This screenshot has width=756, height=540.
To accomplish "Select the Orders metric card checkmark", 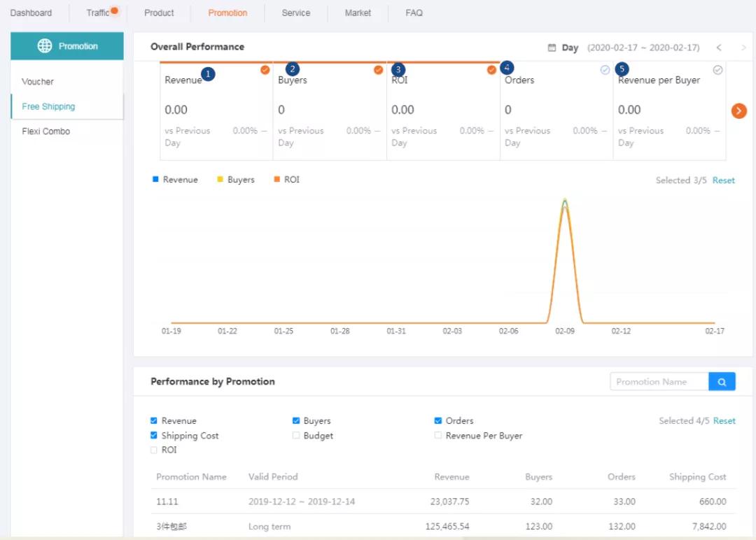I will [x=605, y=70].
